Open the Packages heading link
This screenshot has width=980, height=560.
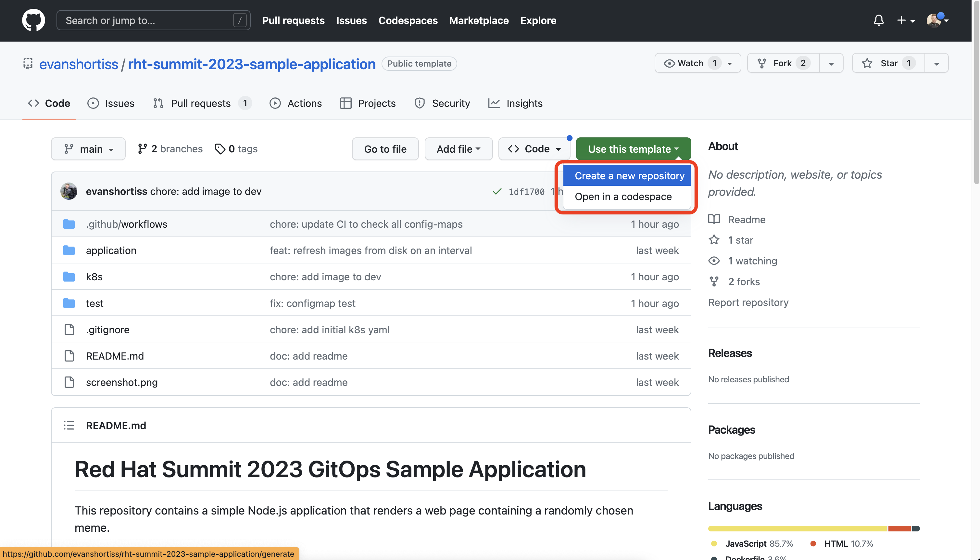(731, 430)
